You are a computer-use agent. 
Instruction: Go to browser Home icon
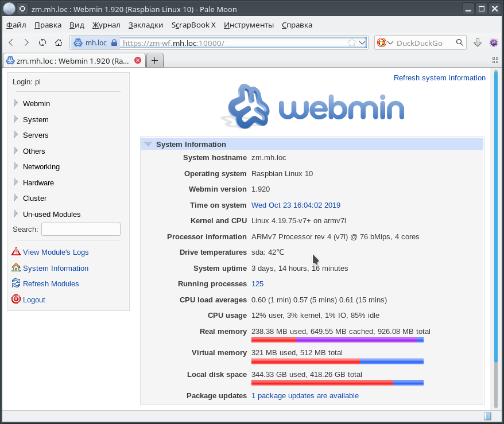click(59, 42)
